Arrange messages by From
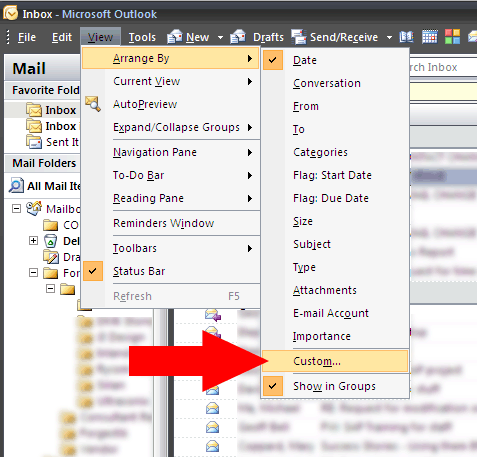 [x=335, y=106]
